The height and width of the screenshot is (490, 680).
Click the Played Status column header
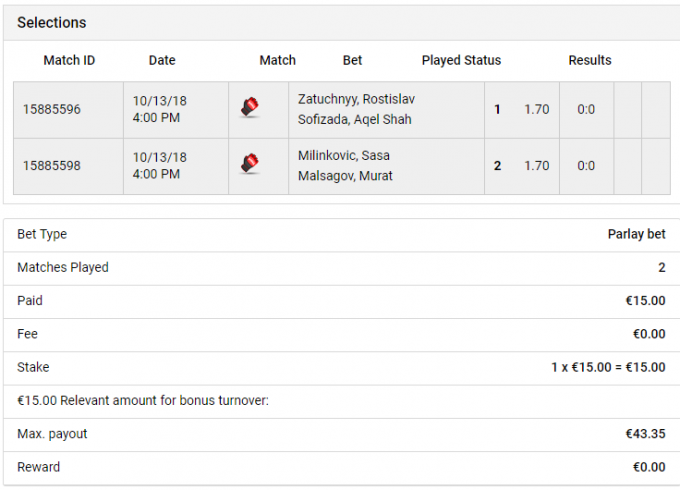coord(461,60)
